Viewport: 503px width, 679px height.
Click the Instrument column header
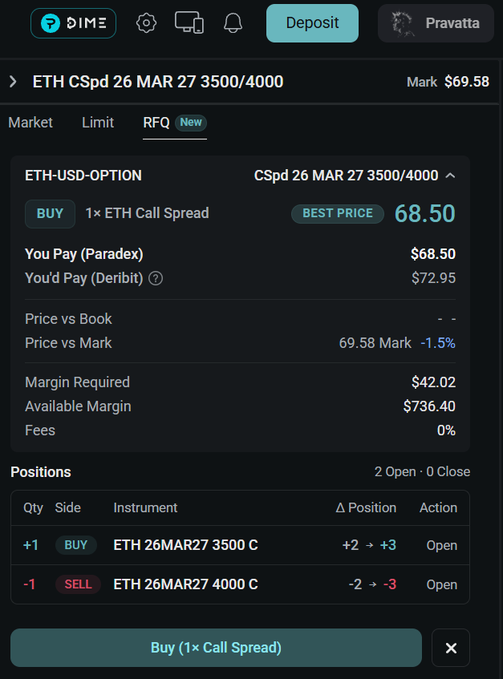click(x=145, y=508)
